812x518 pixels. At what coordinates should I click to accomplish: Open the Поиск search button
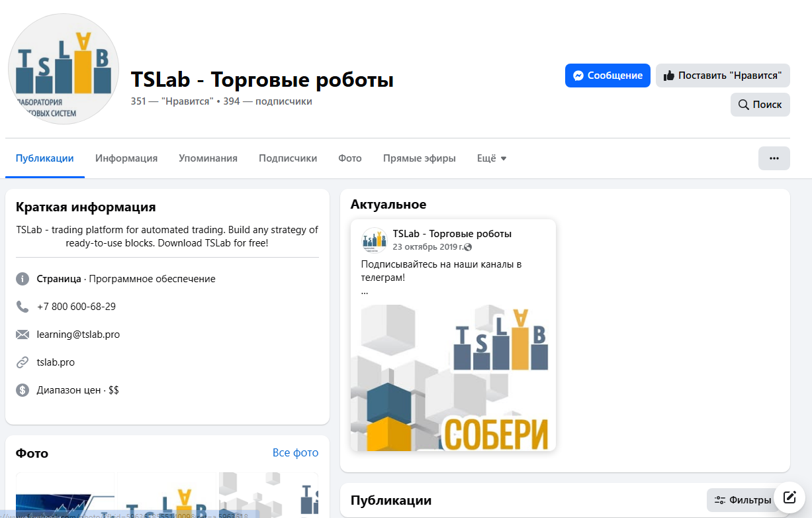coord(760,105)
